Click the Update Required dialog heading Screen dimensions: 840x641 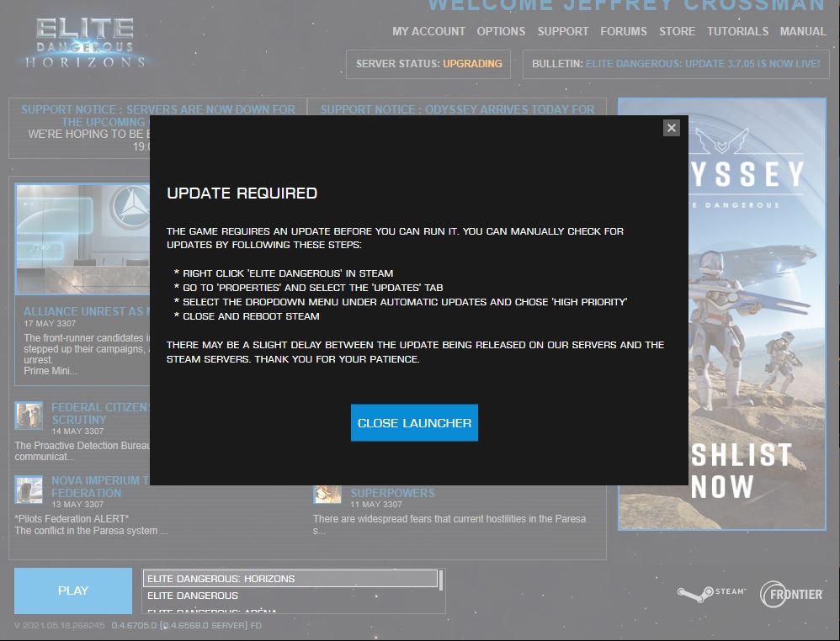click(x=242, y=193)
